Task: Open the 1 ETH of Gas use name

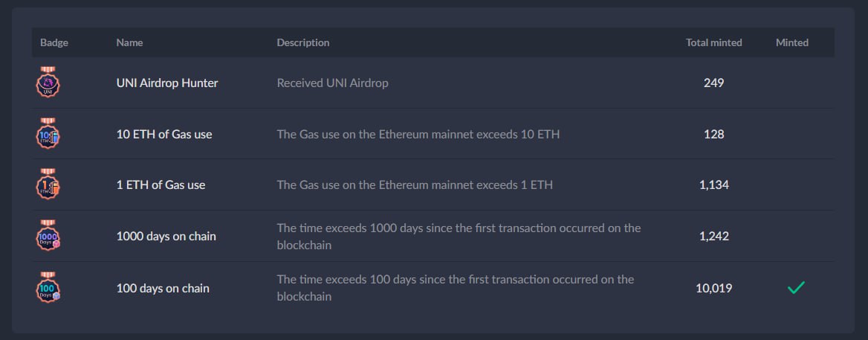Action: coord(161,185)
